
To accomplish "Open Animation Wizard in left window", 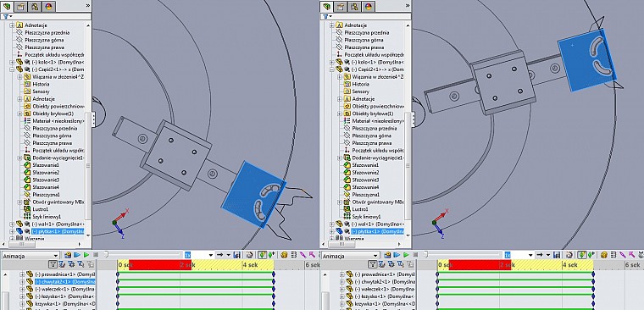I will (249, 255).
